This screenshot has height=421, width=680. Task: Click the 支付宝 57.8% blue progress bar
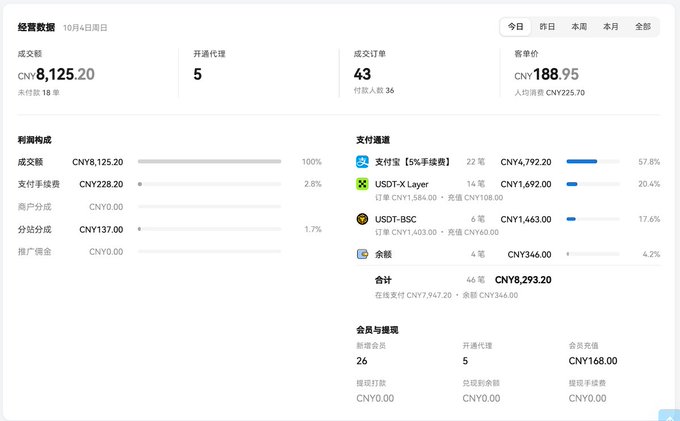pos(593,161)
